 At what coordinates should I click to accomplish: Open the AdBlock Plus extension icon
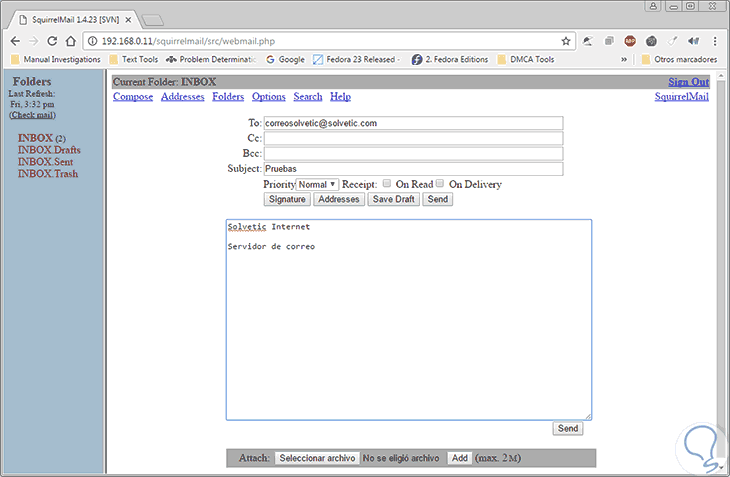(630, 41)
